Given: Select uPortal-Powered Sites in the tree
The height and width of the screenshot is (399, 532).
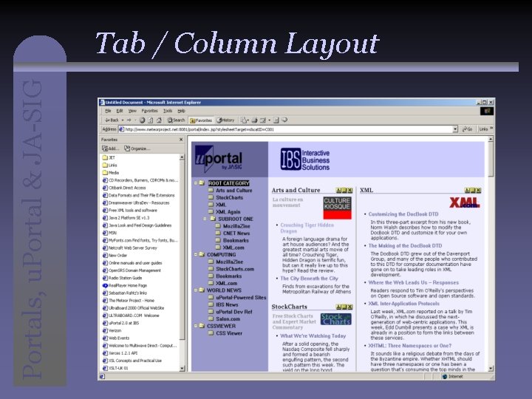Looking at the screenshot, I should tap(241, 298).
